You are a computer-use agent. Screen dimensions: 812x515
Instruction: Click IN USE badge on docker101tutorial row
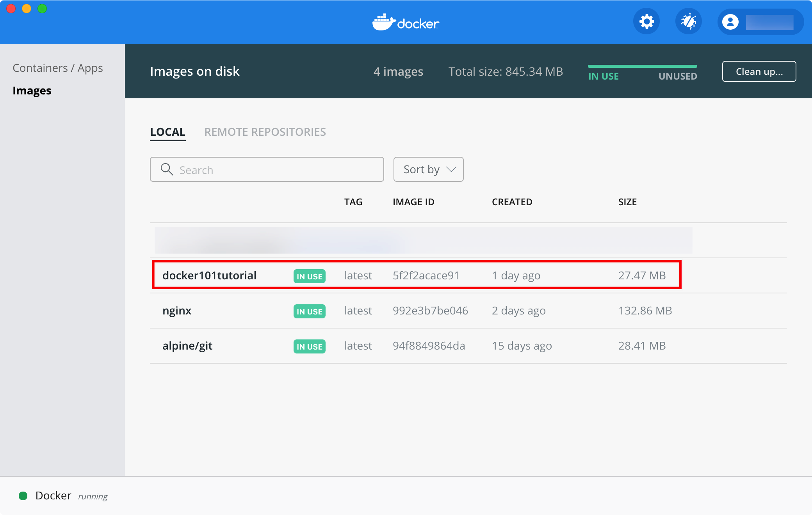(309, 276)
